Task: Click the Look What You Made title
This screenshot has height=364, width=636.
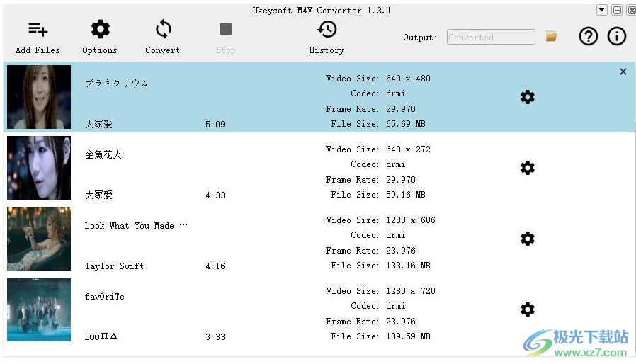Action: click(136, 226)
